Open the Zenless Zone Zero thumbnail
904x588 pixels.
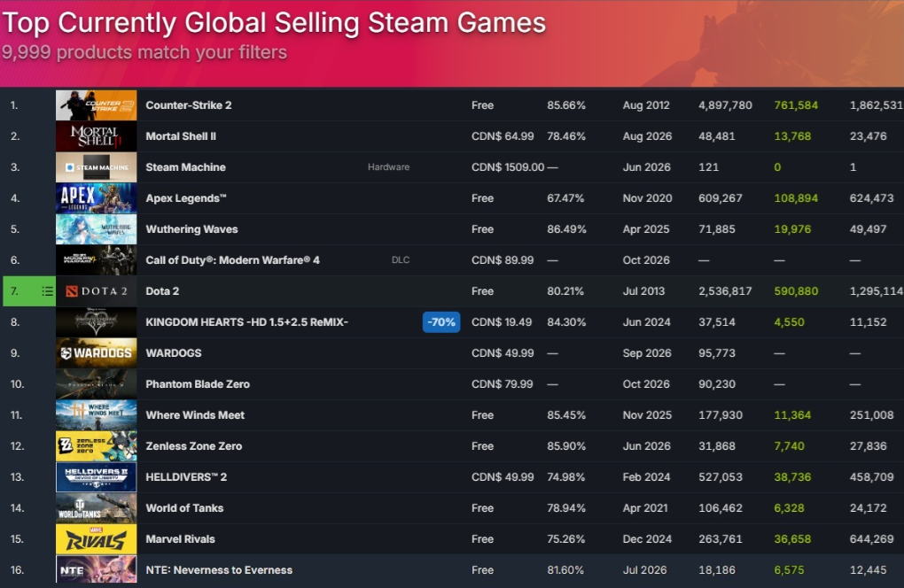click(97, 446)
